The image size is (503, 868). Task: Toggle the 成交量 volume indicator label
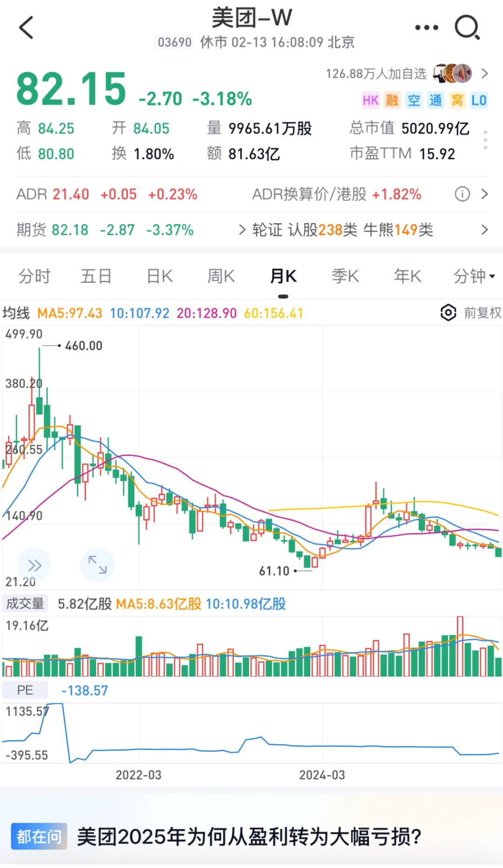[25, 604]
